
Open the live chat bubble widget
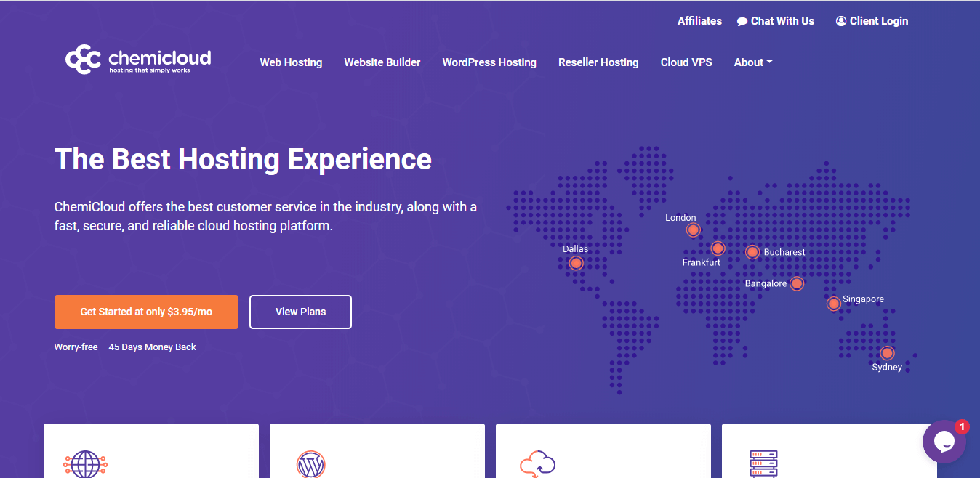[944, 442]
